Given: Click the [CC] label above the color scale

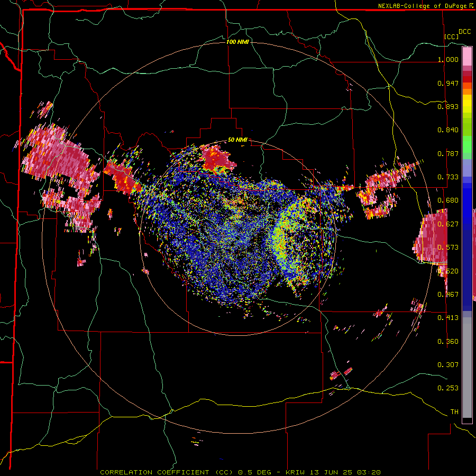Looking at the screenshot, I should (x=452, y=36).
